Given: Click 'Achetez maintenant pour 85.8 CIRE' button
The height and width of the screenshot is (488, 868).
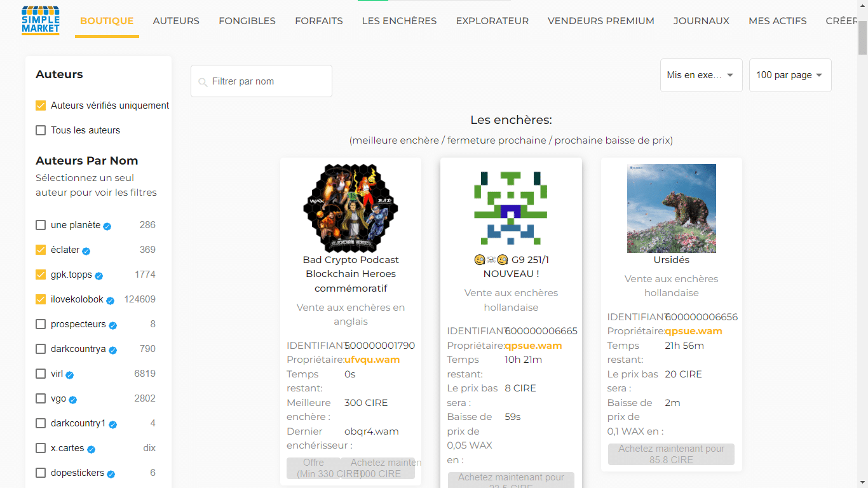Looking at the screenshot, I should (671, 454).
